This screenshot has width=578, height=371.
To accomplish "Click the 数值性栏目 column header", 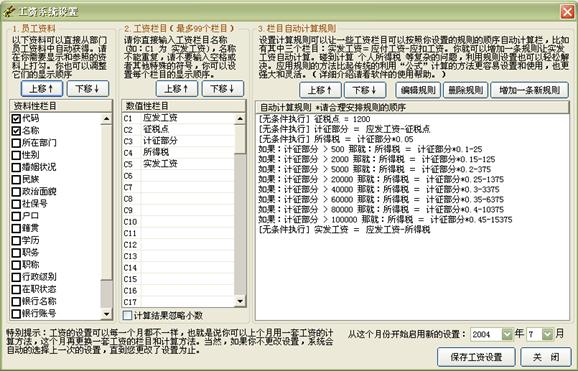I will pyautogui.click(x=184, y=106).
